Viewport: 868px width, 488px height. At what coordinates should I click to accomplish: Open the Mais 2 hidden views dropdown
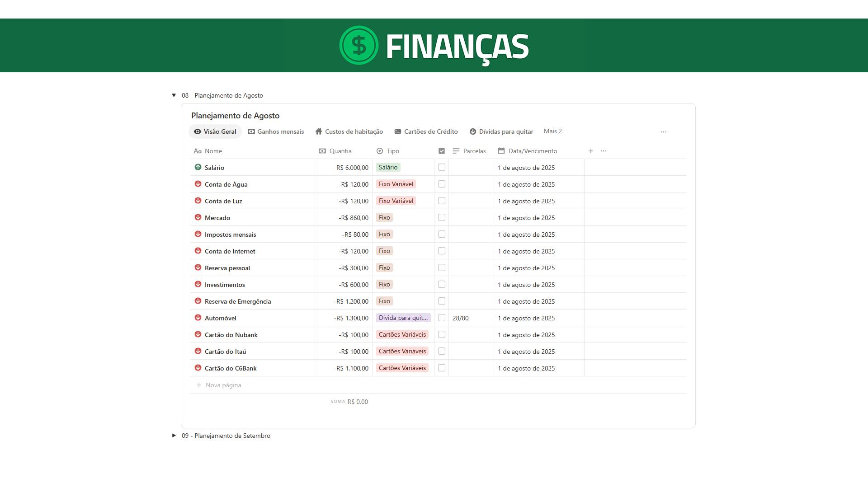pyautogui.click(x=552, y=131)
